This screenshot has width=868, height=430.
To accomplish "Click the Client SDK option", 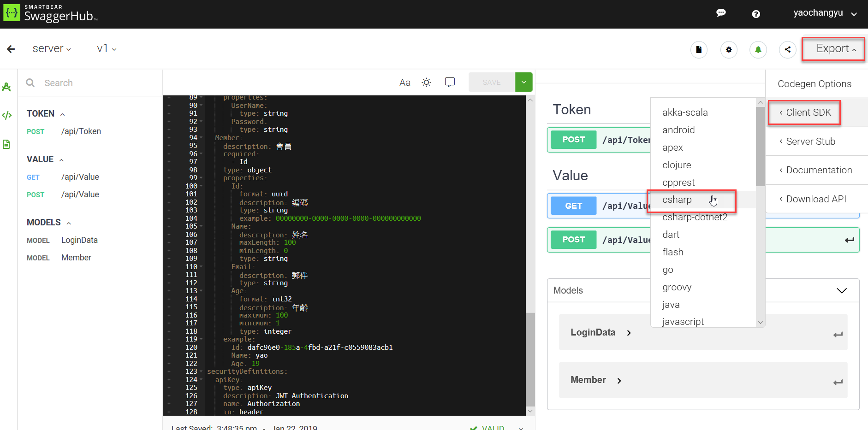I will point(804,112).
